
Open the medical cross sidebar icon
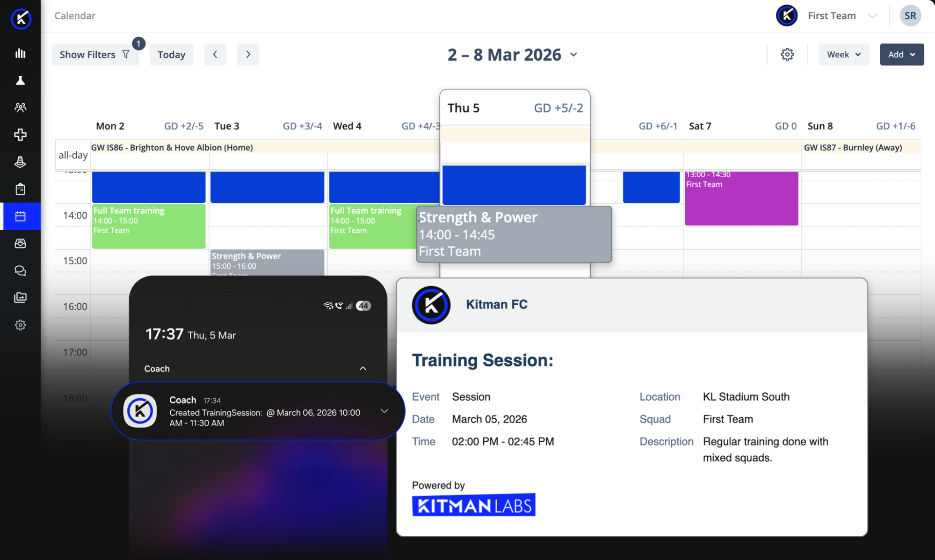click(20, 135)
